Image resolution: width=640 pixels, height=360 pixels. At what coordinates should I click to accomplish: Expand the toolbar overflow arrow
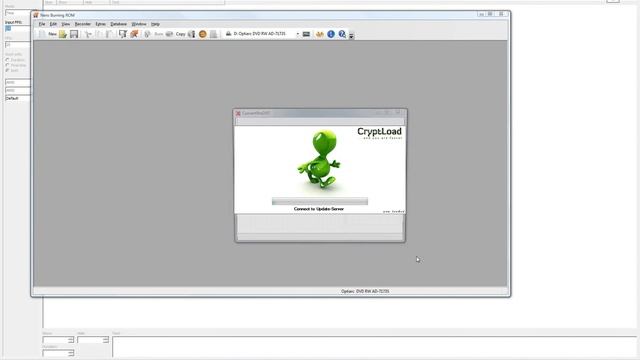coord(351,36)
